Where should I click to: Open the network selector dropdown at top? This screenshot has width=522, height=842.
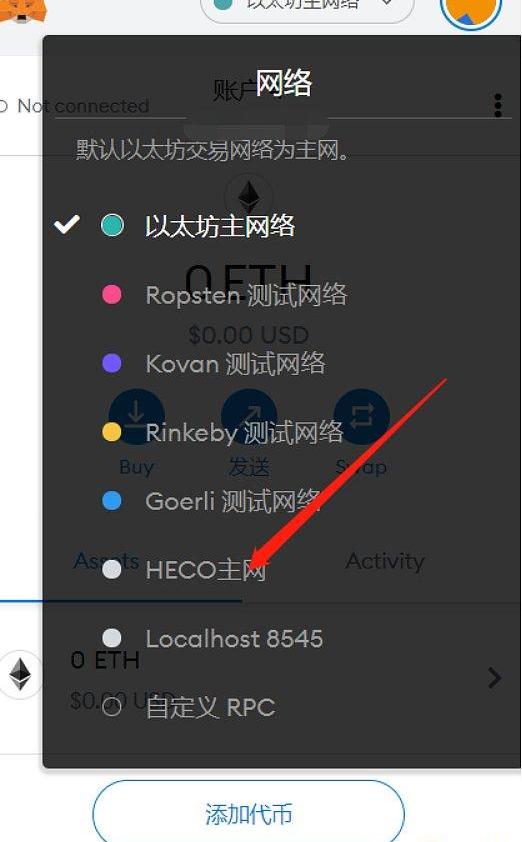pos(307,8)
